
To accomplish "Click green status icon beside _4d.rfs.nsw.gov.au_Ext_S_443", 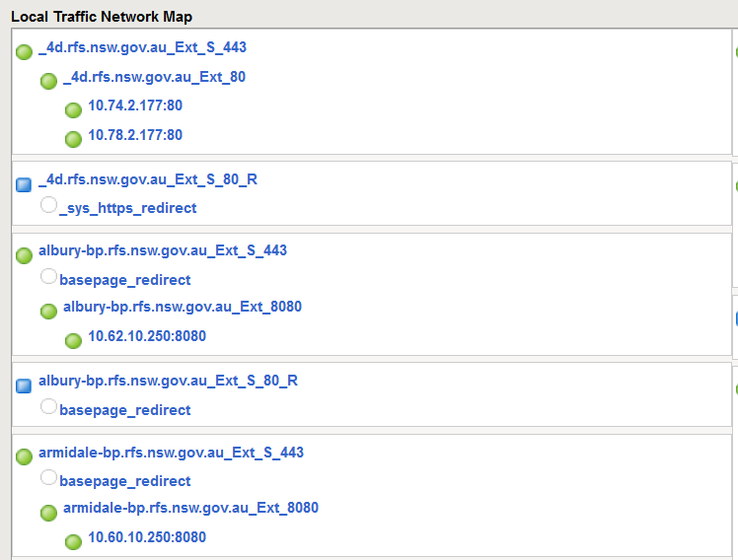I will (25, 52).
